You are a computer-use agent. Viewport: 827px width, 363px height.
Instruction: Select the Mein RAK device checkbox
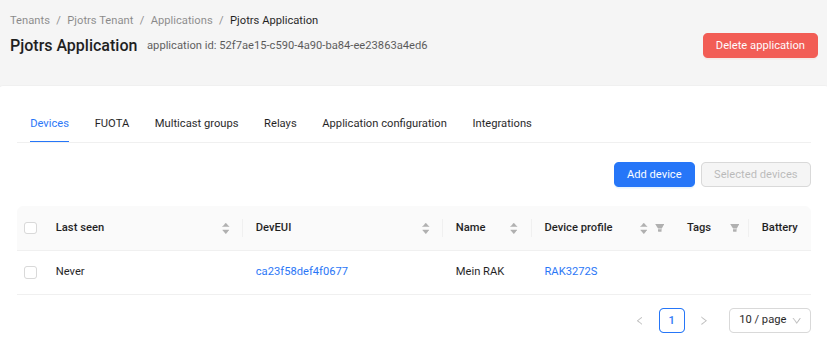tap(31, 272)
